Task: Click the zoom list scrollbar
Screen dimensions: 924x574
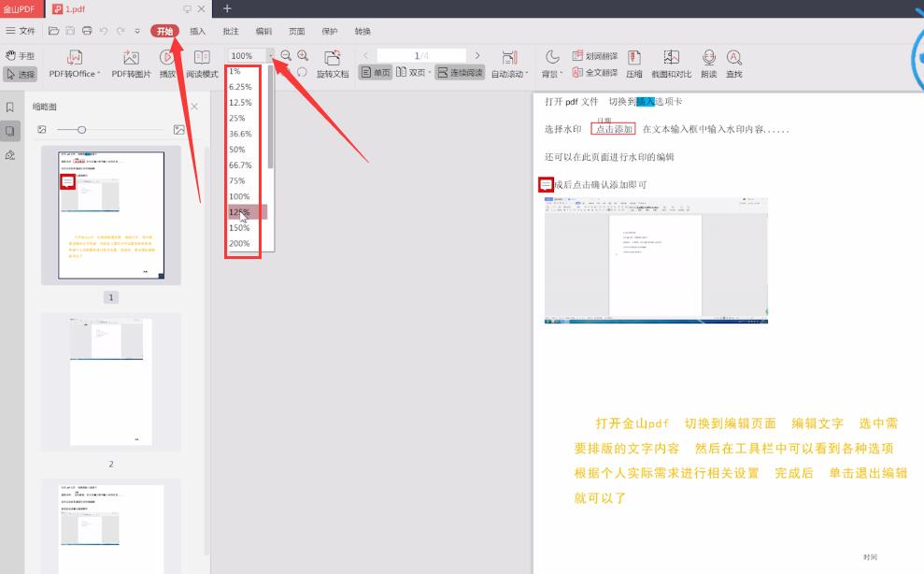Action: [271, 117]
